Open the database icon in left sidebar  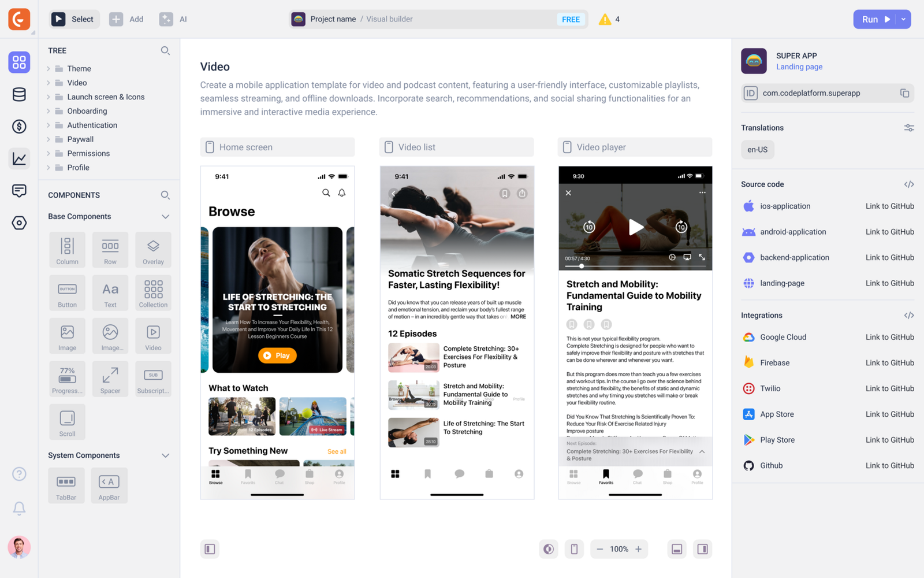(19, 94)
